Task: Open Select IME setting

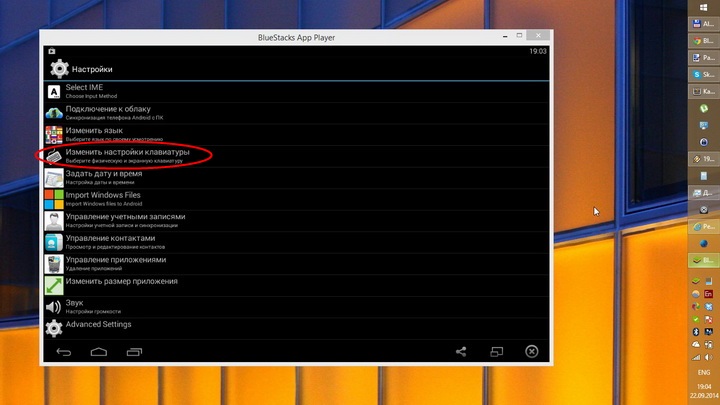Action: (x=296, y=92)
